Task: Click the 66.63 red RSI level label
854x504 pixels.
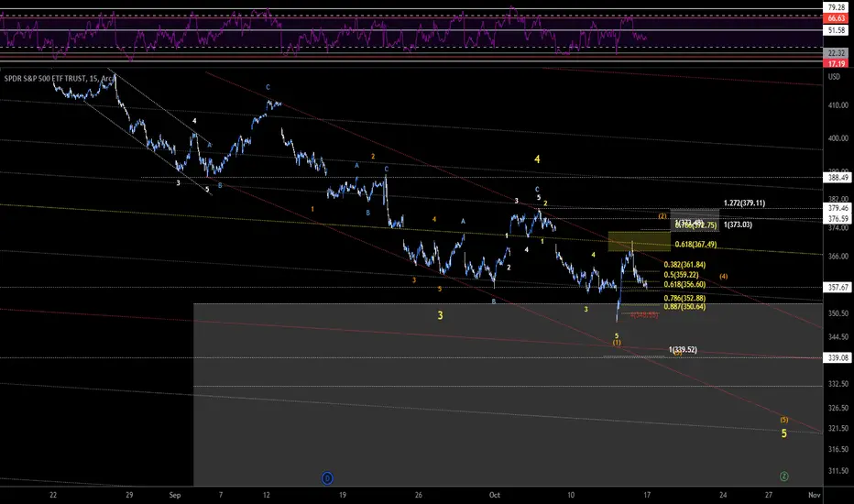Action: (836, 18)
